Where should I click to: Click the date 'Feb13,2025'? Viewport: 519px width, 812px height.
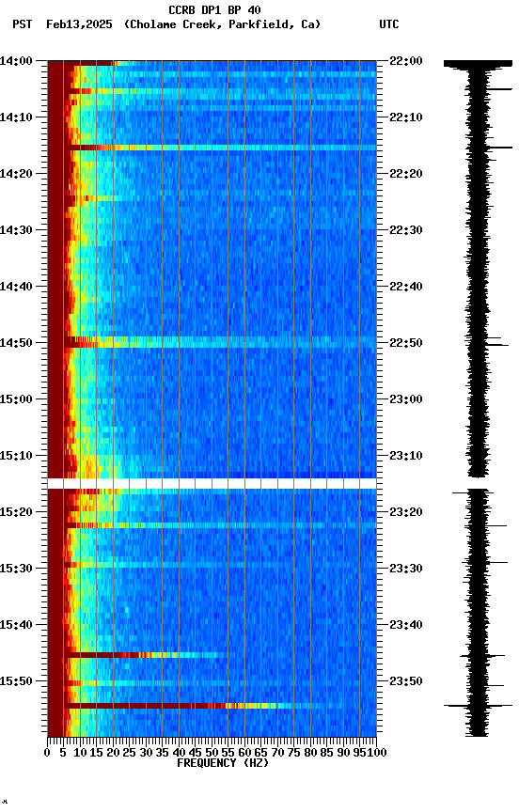click(x=79, y=24)
